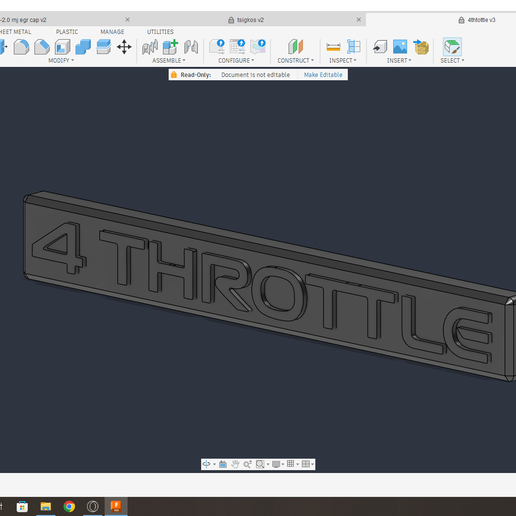Click the orange lock icon in Read-Only banner

point(174,75)
